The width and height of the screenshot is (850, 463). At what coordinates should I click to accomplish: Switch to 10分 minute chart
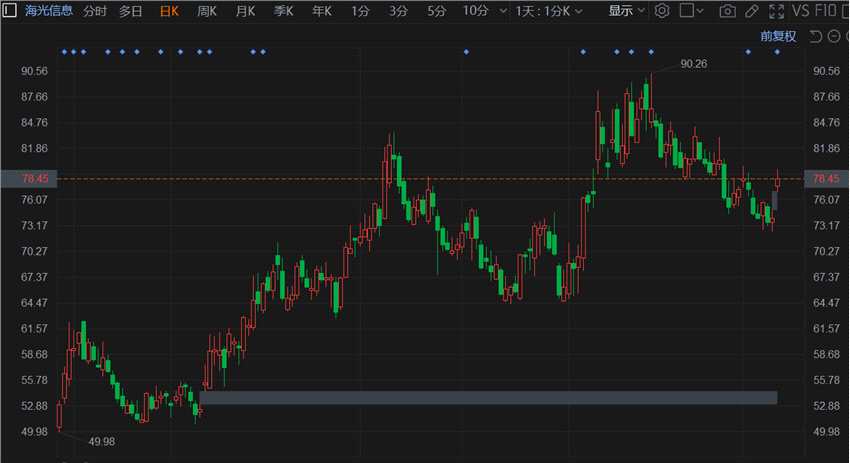pyautogui.click(x=475, y=11)
